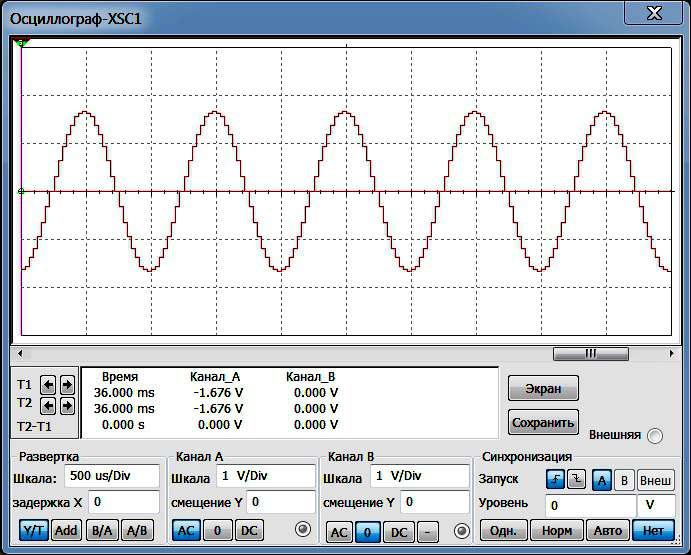The height and width of the screenshot is (555, 691).
Task: Switch to Add display mode
Action: point(67,531)
